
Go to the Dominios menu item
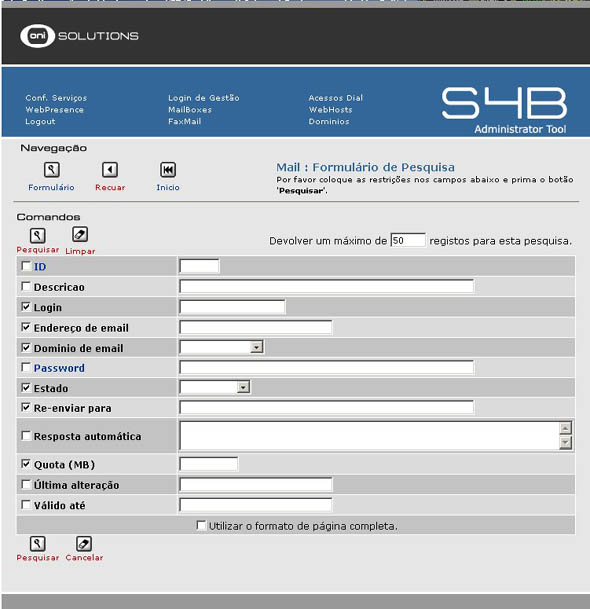click(329, 122)
